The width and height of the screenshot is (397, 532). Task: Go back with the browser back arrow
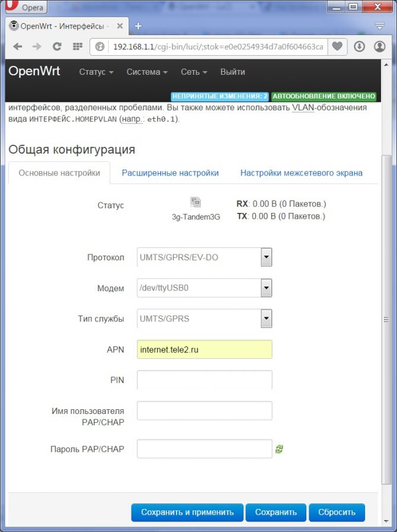(x=18, y=46)
